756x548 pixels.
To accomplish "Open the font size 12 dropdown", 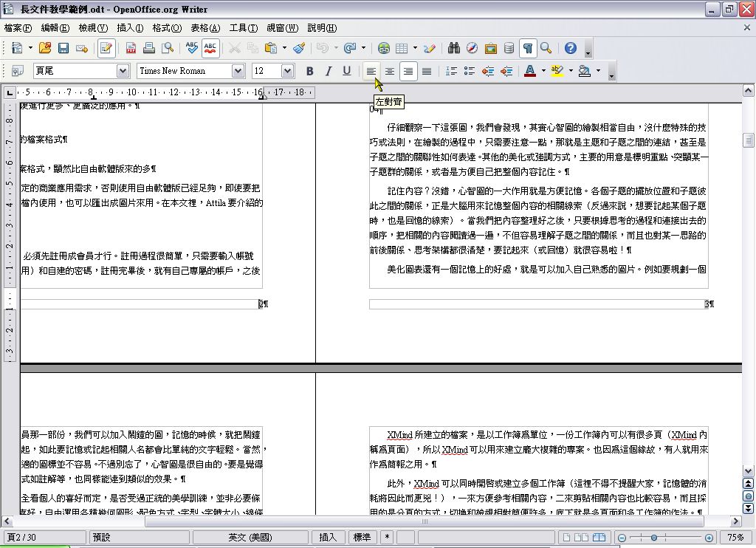I will pyautogui.click(x=287, y=71).
